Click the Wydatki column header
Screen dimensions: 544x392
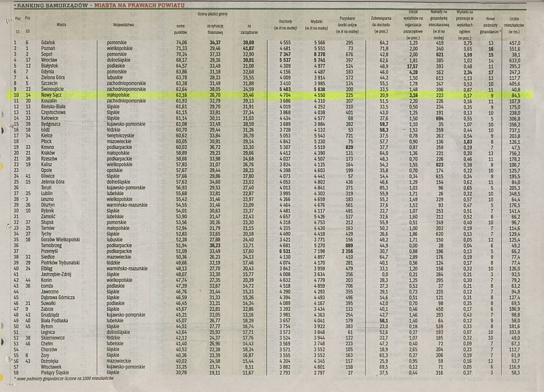316,24
